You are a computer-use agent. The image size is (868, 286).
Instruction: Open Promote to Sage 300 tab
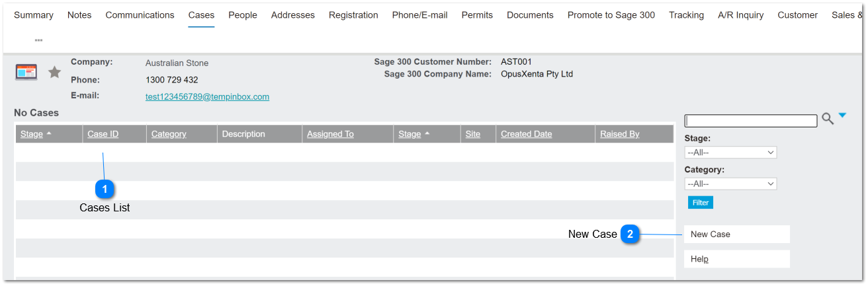[x=611, y=15]
